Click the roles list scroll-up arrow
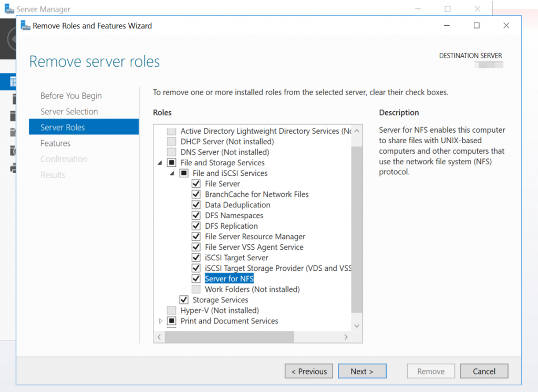The height and width of the screenshot is (392, 538). (357, 131)
